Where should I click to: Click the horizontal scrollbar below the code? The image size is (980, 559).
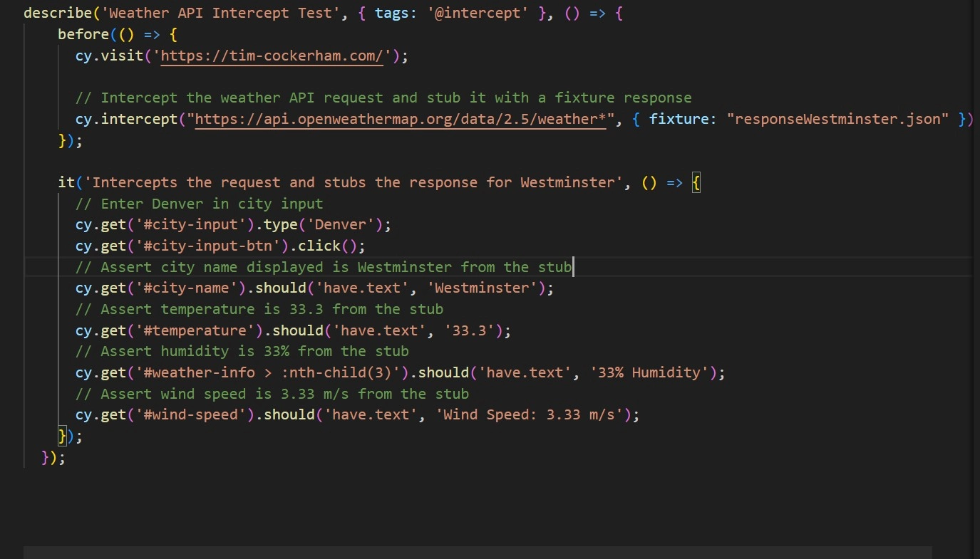point(478,552)
